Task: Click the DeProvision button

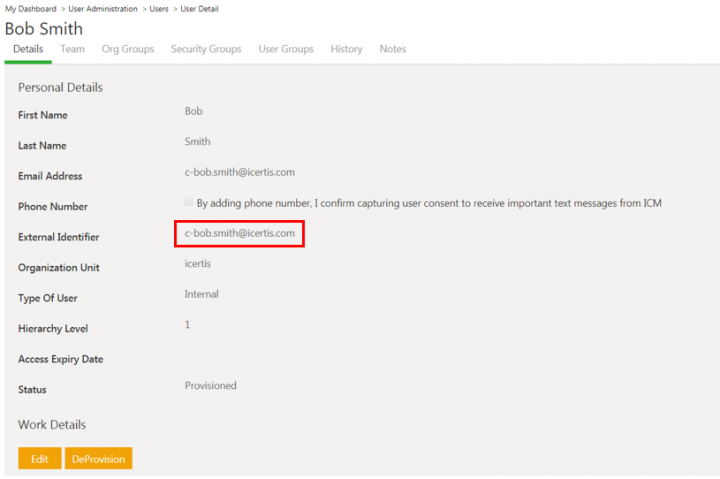Action: click(98, 458)
